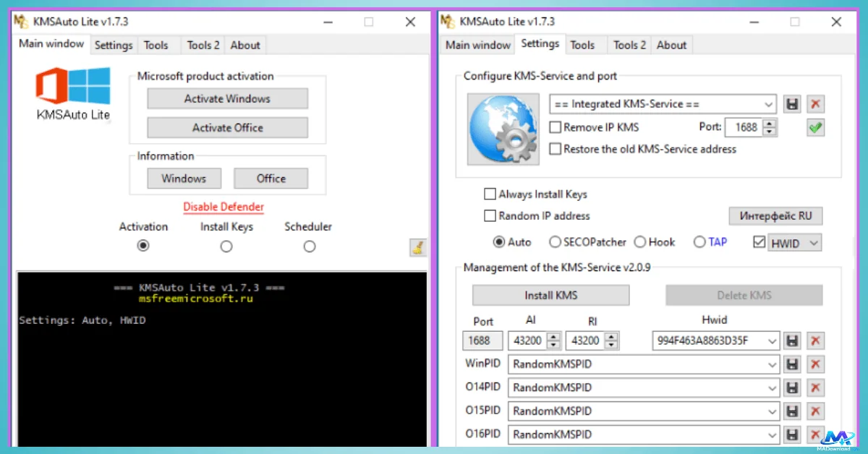Enable the Remove IP KMS checkbox
This screenshot has width=868, height=454.
click(556, 127)
